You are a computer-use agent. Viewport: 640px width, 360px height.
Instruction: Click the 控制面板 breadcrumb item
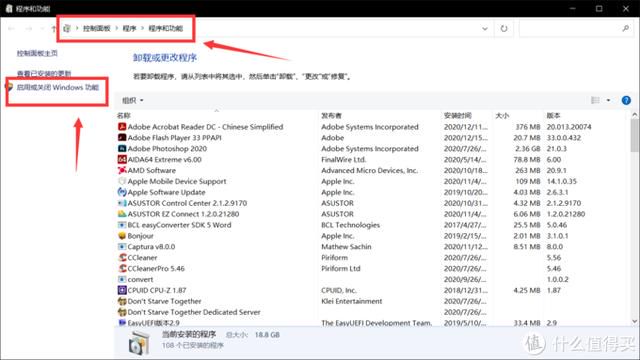tap(97, 29)
